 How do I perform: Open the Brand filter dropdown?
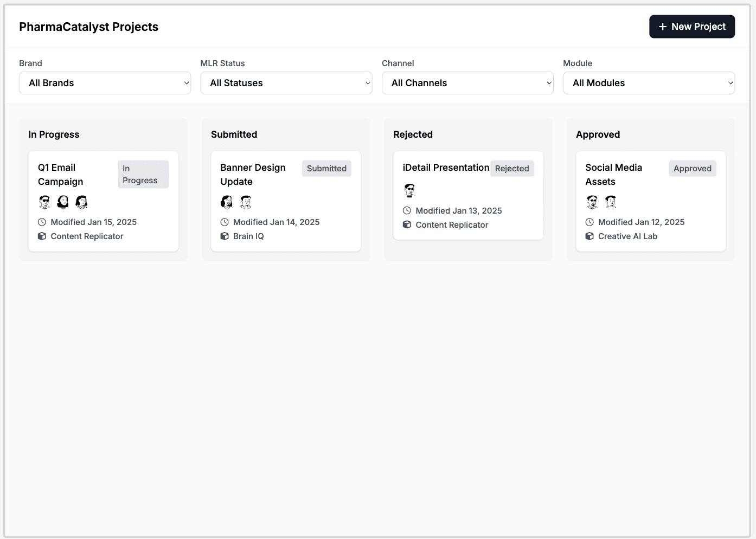(105, 83)
